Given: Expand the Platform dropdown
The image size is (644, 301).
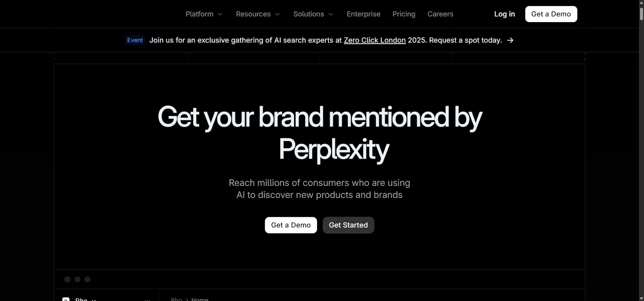Looking at the screenshot, I should pyautogui.click(x=204, y=14).
